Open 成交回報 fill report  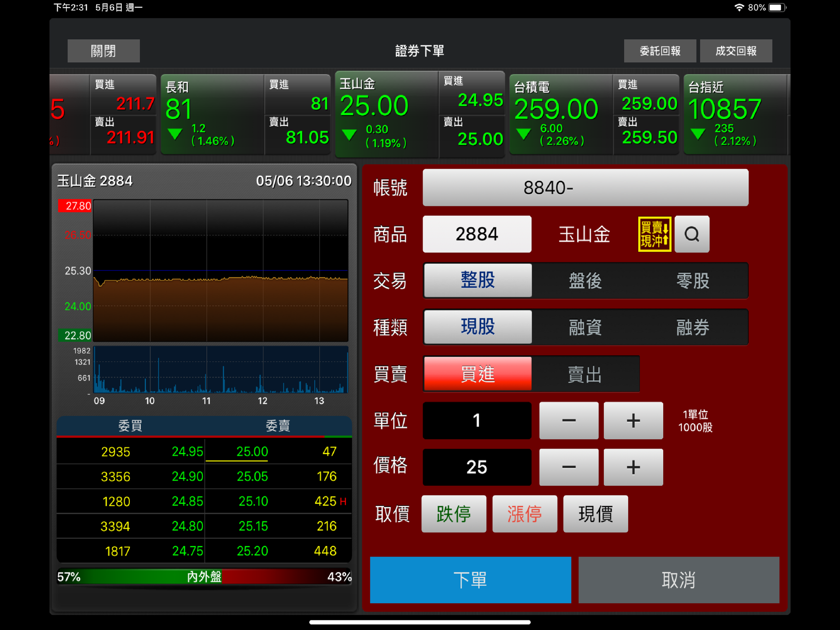pyautogui.click(x=736, y=50)
